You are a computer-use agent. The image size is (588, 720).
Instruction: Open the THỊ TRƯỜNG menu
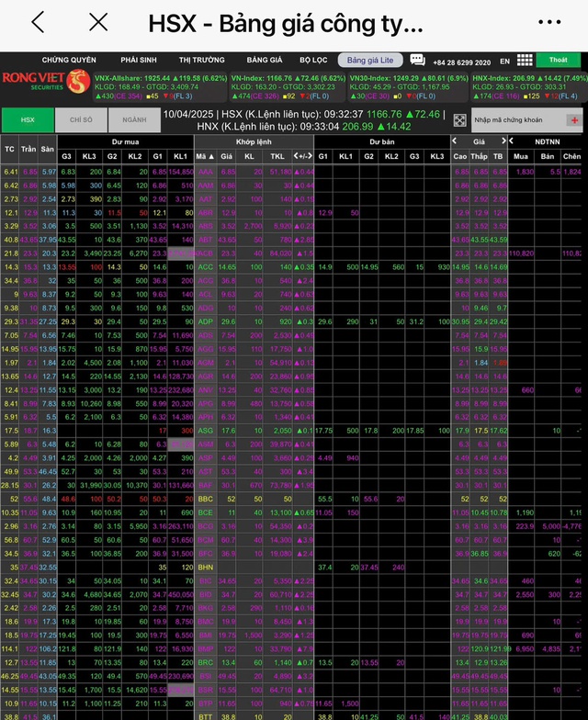tap(202, 61)
